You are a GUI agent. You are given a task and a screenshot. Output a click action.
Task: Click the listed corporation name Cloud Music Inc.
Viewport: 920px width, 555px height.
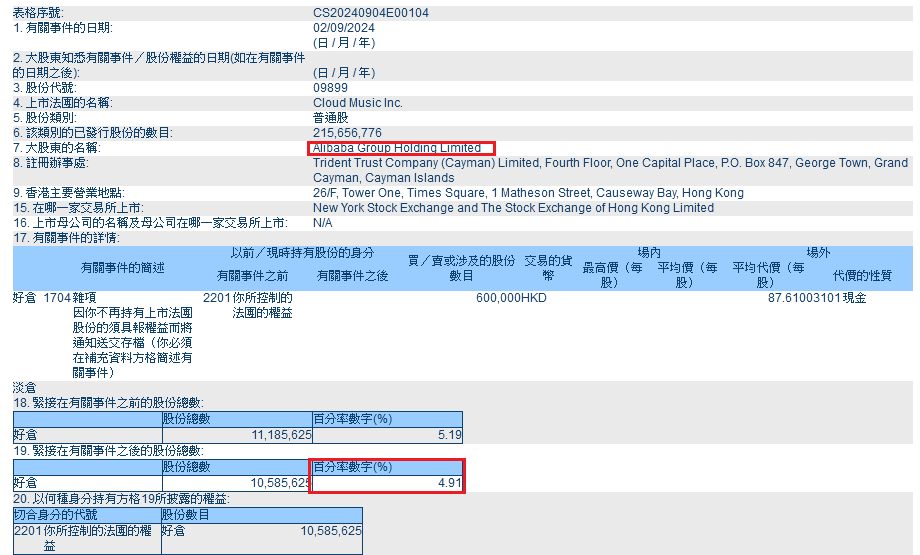(x=358, y=103)
